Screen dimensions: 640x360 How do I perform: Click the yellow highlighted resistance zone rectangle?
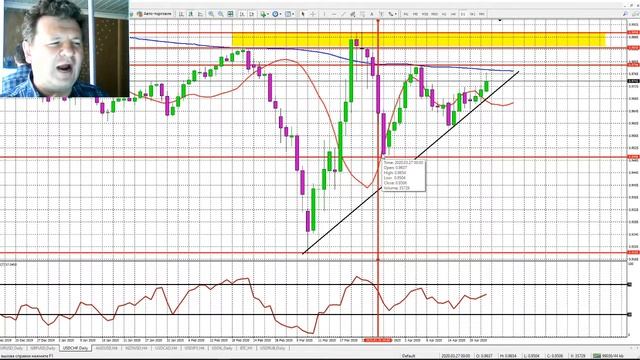tap(418, 40)
